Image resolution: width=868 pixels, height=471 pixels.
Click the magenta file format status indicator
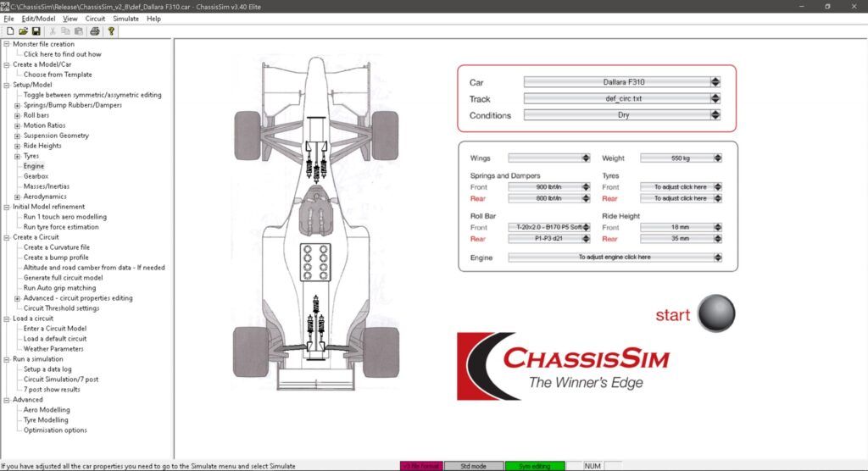click(421, 466)
